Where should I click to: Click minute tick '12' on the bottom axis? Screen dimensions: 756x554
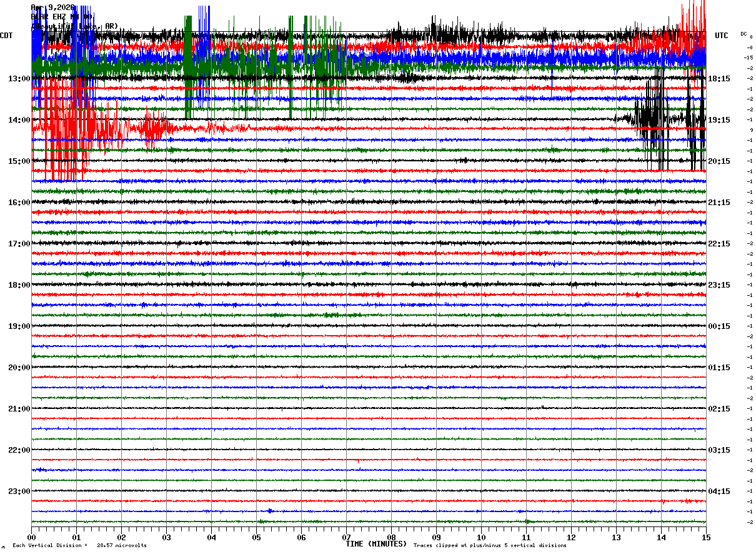(572, 537)
